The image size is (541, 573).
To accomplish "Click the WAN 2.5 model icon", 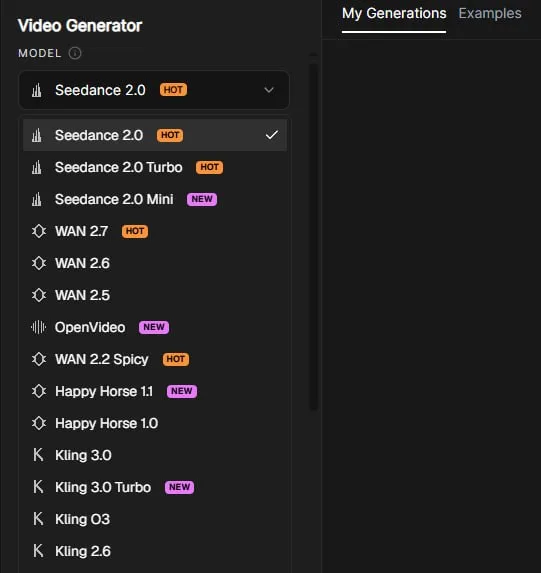I will (x=39, y=295).
